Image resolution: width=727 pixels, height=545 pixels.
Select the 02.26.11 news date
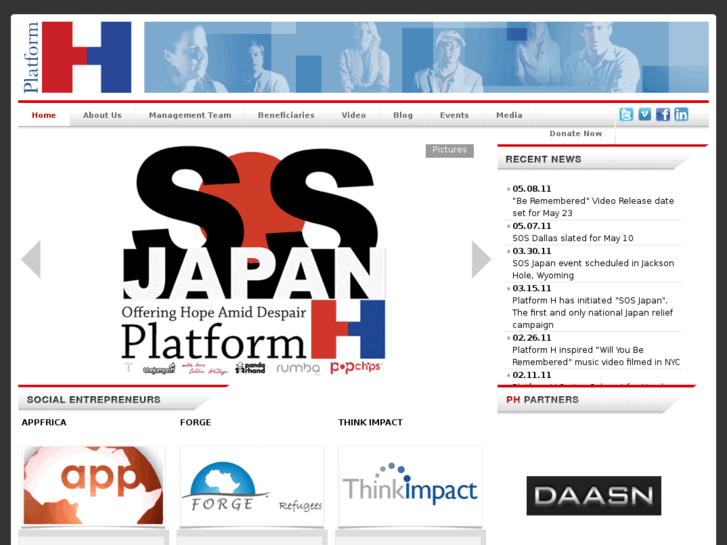point(532,338)
